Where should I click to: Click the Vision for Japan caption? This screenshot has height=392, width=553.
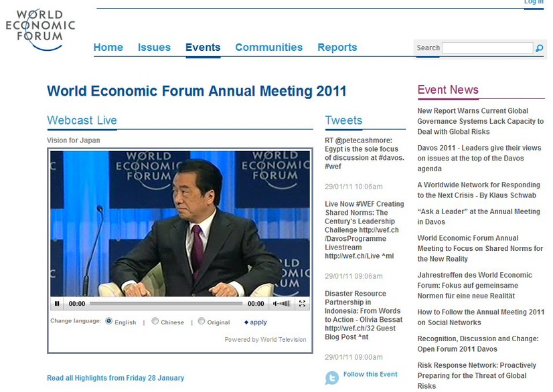pyautogui.click(x=74, y=140)
